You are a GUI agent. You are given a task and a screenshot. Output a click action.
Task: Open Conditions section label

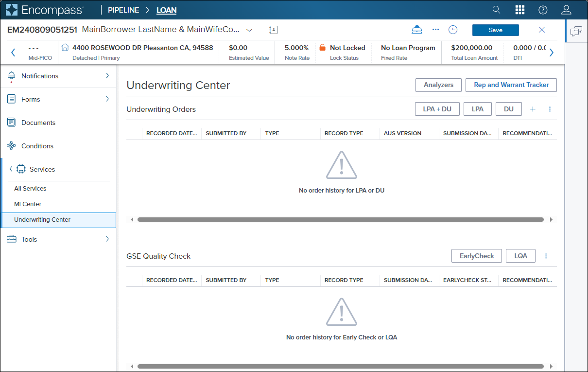[37, 146]
